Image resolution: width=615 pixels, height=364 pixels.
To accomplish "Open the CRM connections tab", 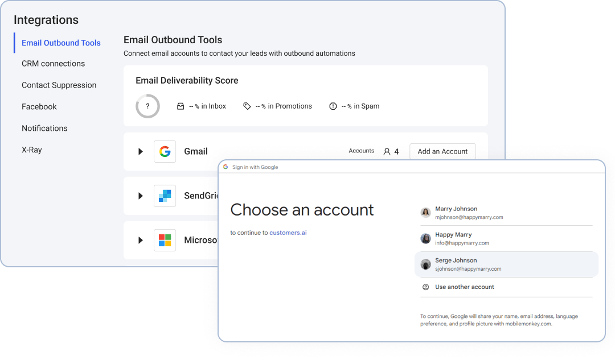I will 53,64.
